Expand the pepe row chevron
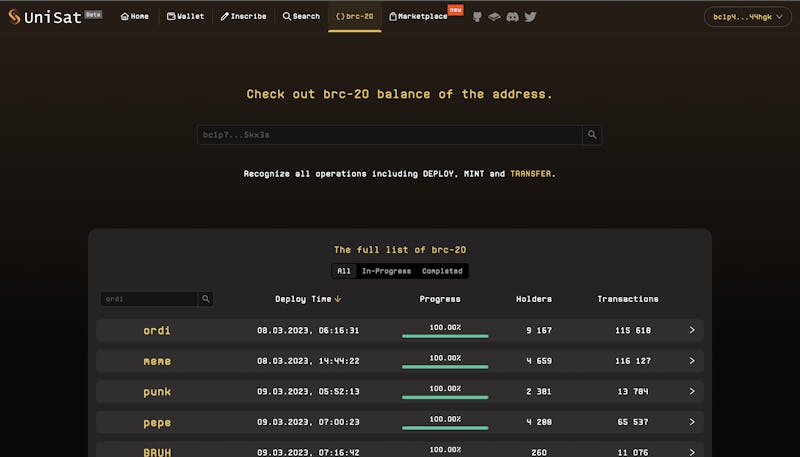 tap(692, 423)
